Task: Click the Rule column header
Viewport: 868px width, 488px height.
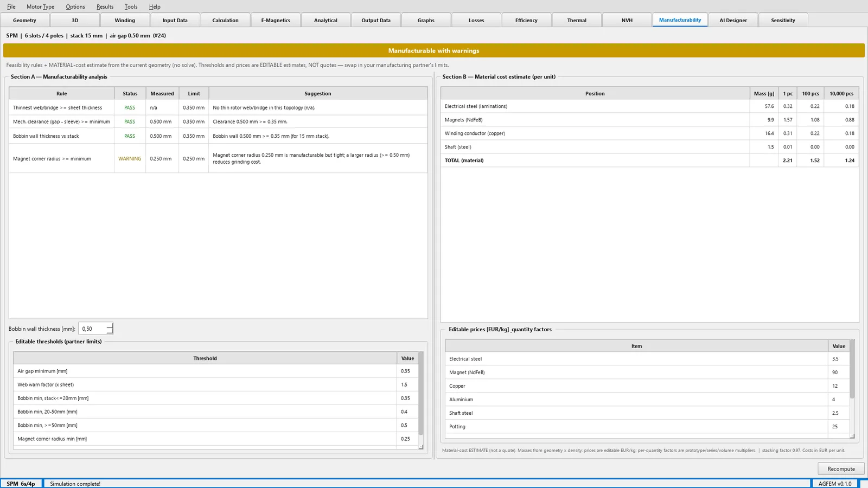Action: [62, 93]
